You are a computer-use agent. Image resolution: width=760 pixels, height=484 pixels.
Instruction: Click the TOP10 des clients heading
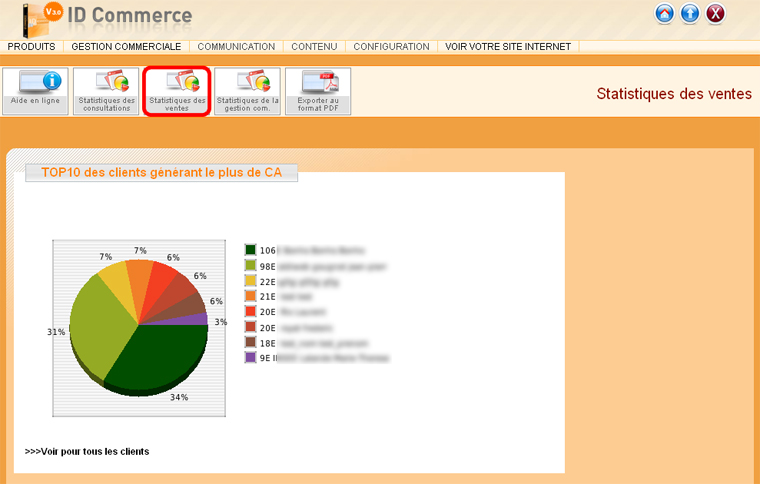coord(161,172)
